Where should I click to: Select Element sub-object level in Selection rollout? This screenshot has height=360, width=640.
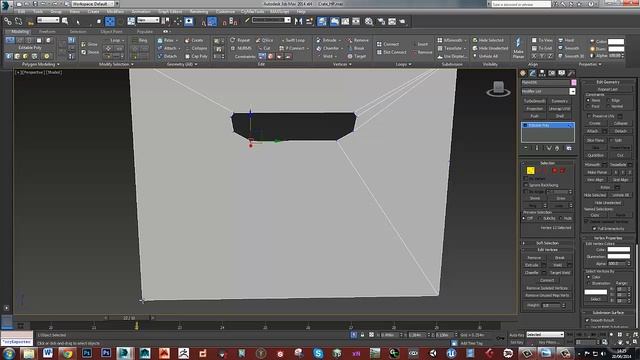(x=562, y=170)
